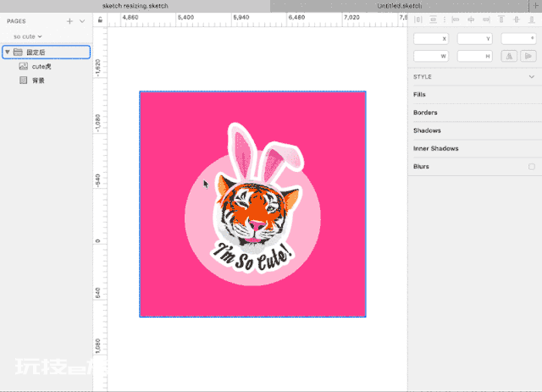Align selection to top edge
Viewport: 542px width, 392px height.
click(x=501, y=19)
